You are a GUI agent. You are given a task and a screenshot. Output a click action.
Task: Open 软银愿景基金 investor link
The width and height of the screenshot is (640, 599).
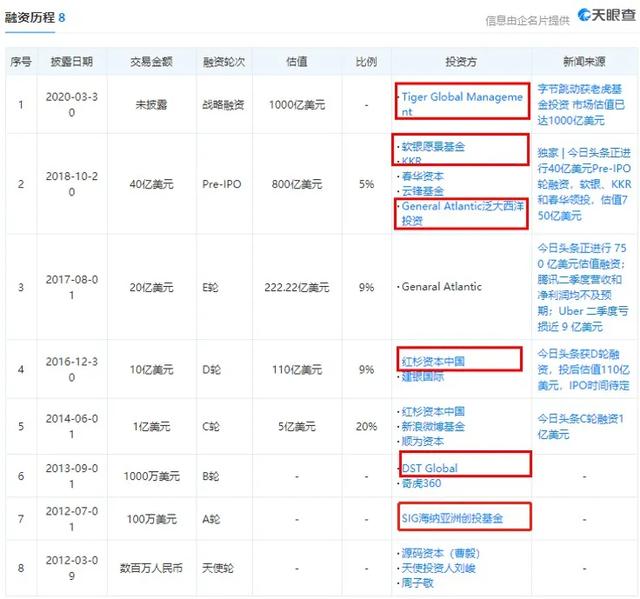pos(433,146)
